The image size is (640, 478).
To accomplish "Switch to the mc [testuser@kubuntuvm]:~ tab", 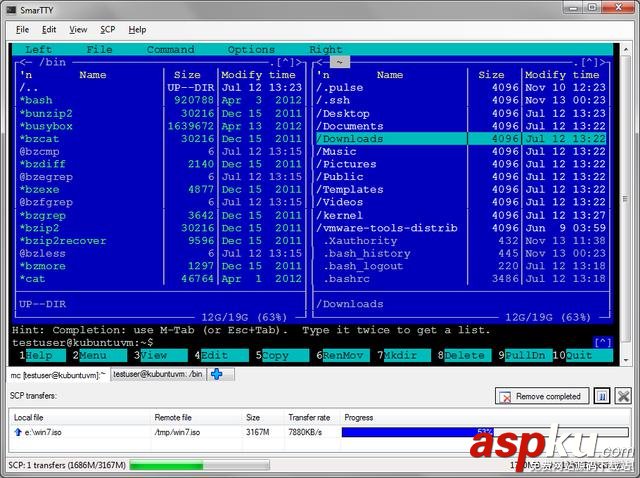I will click(x=58, y=375).
